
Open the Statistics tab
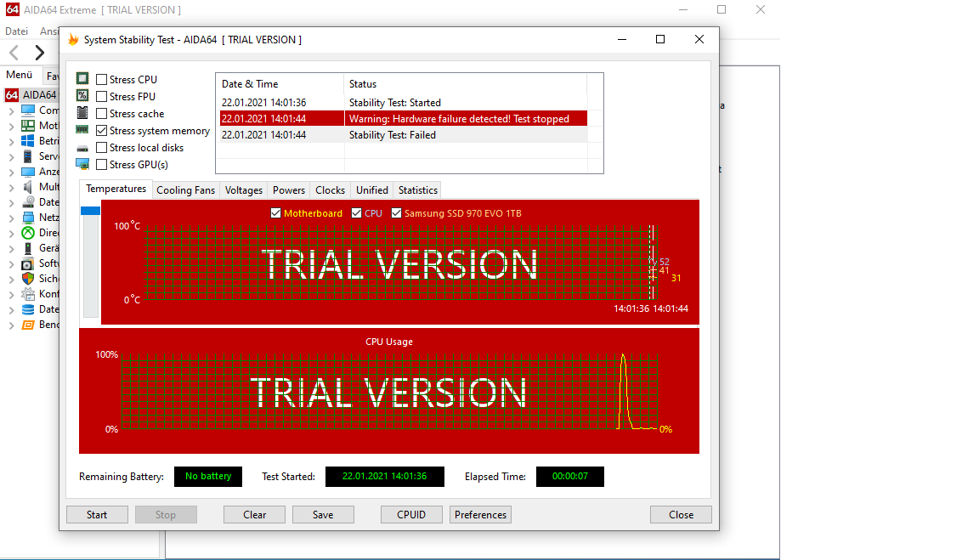pyautogui.click(x=418, y=189)
